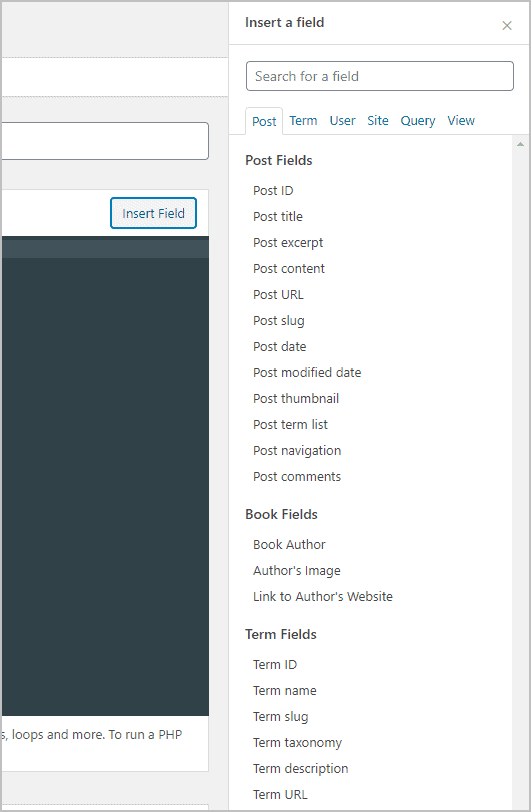
Task: Open the User tab
Action: point(342,121)
